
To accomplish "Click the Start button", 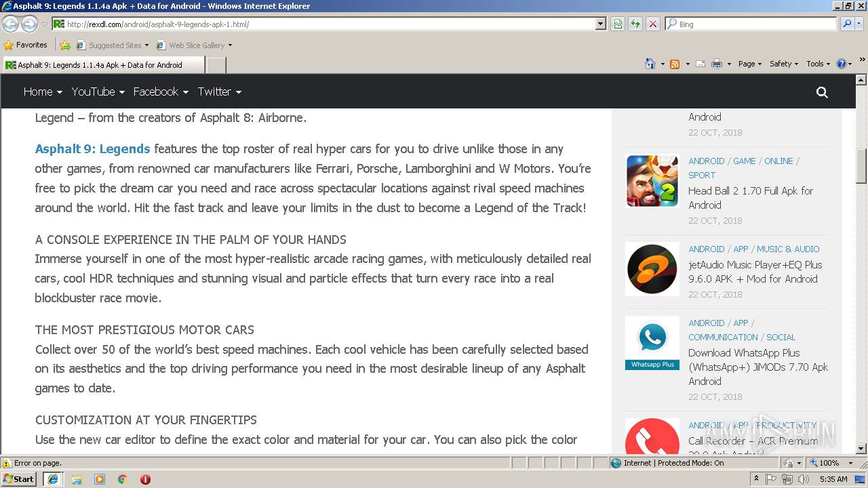I will coord(19,479).
